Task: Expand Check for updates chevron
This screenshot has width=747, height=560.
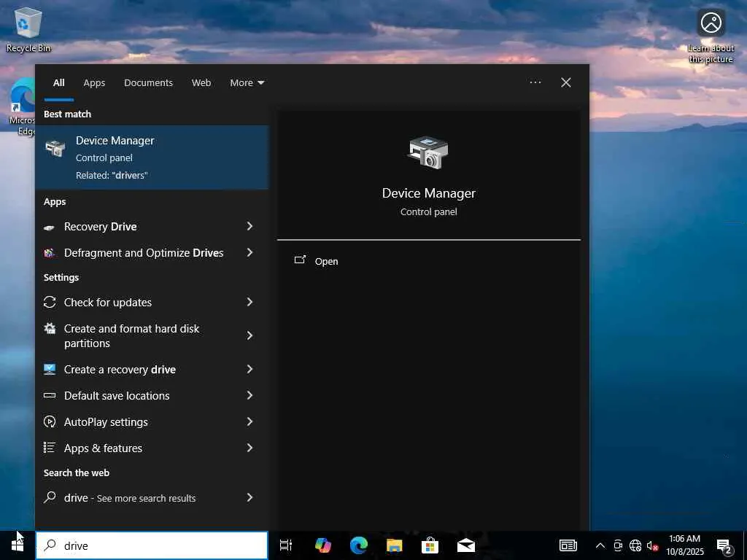Action: pyautogui.click(x=249, y=302)
